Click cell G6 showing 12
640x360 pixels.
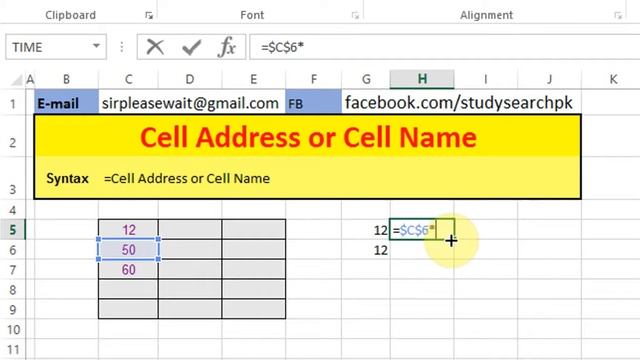click(366, 250)
